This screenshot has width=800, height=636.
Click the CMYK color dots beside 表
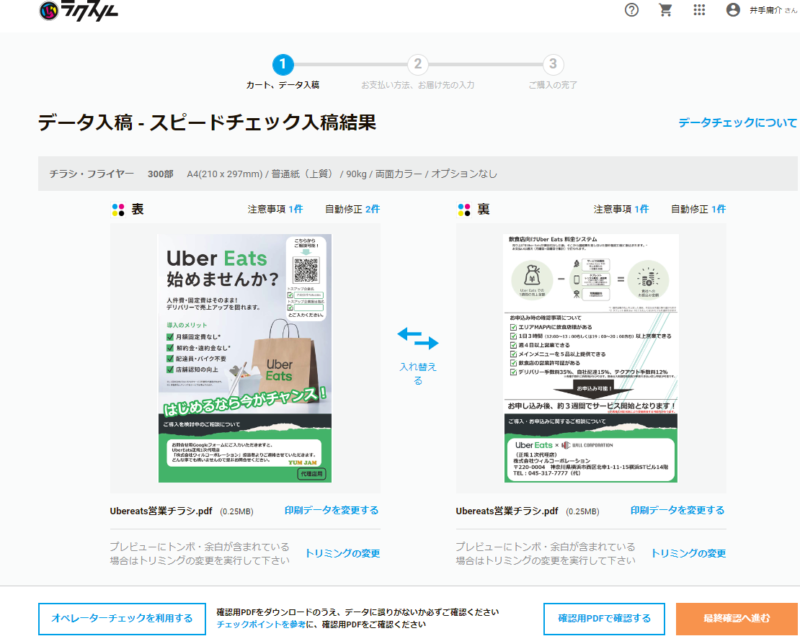(x=118, y=210)
